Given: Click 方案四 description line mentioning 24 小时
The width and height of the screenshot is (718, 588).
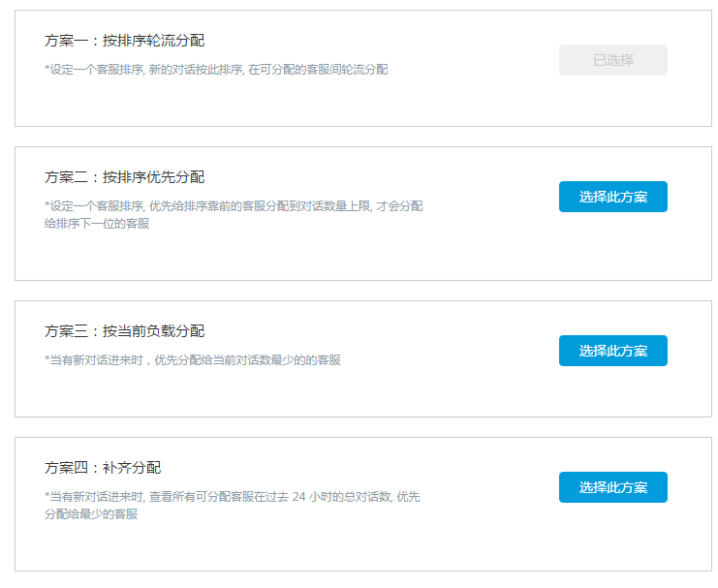Looking at the screenshot, I should point(233,496).
